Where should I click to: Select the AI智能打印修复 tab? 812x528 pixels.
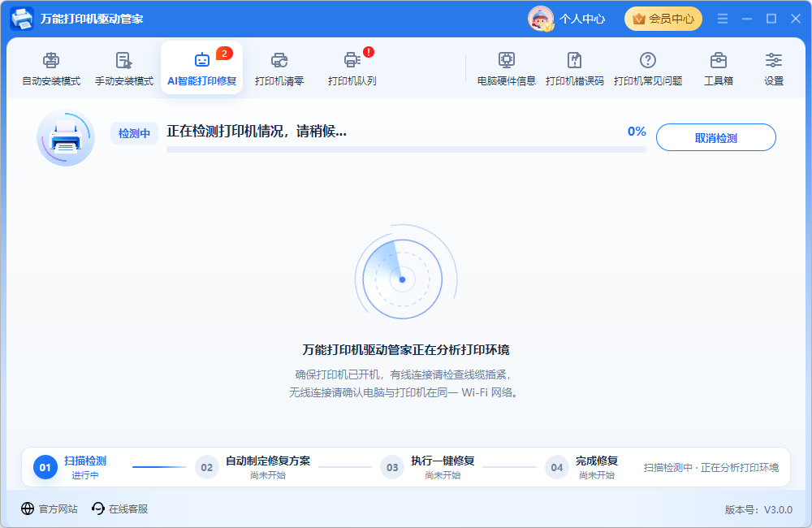[x=201, y=68]
